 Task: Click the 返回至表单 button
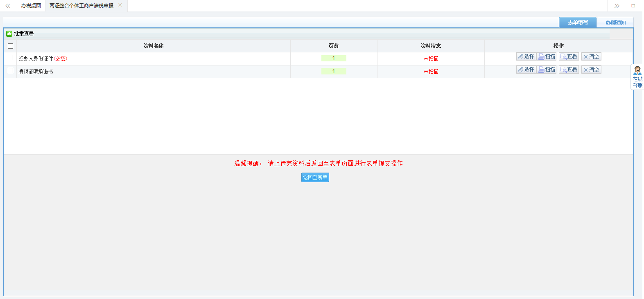tap(315, 177)
